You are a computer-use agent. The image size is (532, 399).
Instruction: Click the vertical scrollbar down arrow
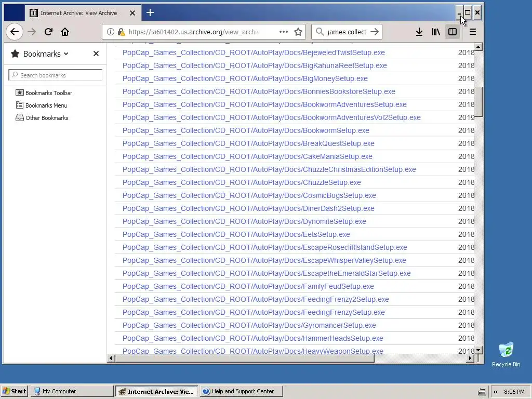click(x=478, y=350)
